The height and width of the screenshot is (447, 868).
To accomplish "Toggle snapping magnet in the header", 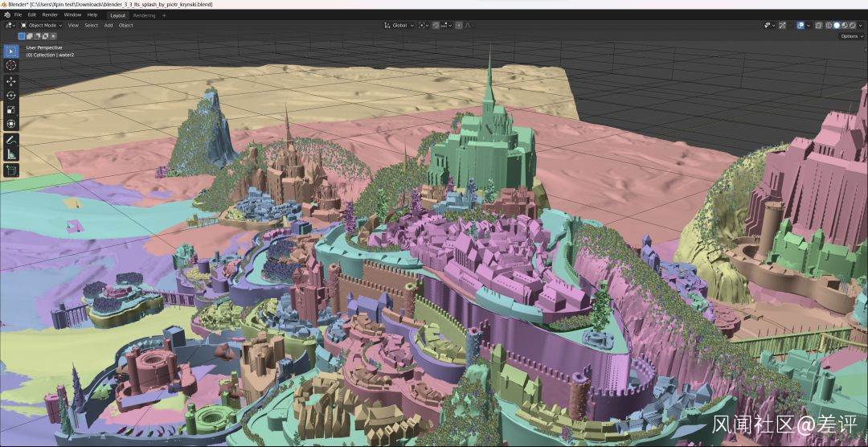I will (x=436, y=25).
